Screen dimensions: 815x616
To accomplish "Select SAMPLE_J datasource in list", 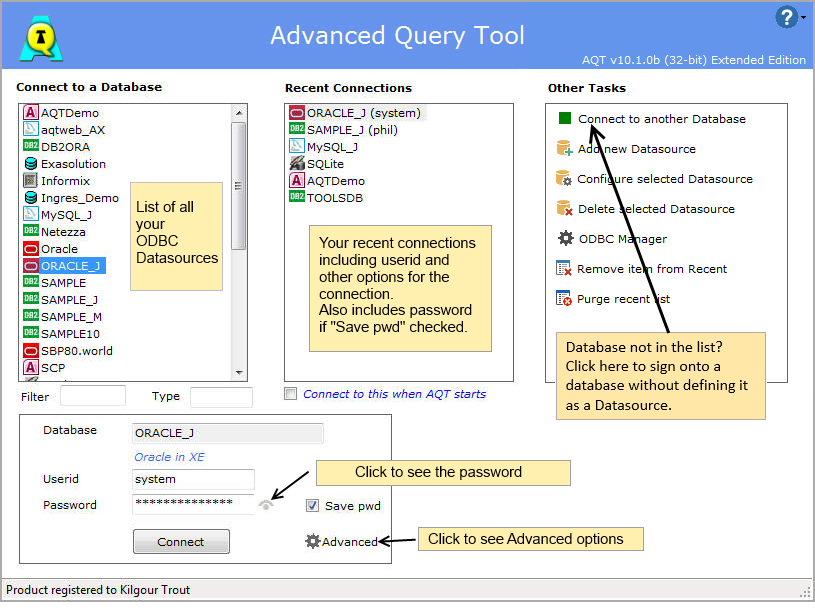I will click(x=60, y=299).
